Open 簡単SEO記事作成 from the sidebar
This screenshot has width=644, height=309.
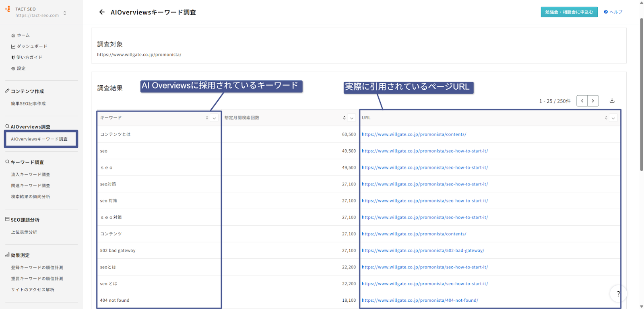coord(28,104)
